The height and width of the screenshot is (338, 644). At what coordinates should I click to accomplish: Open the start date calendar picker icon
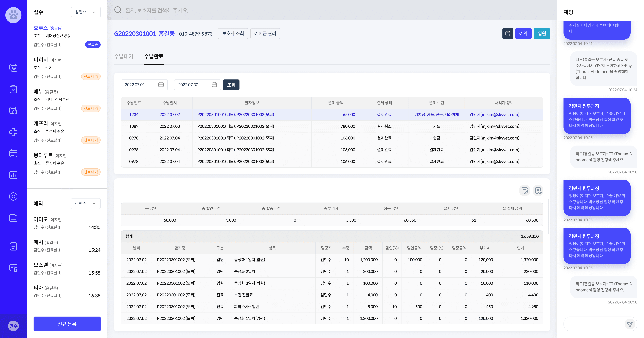(161, 85)
